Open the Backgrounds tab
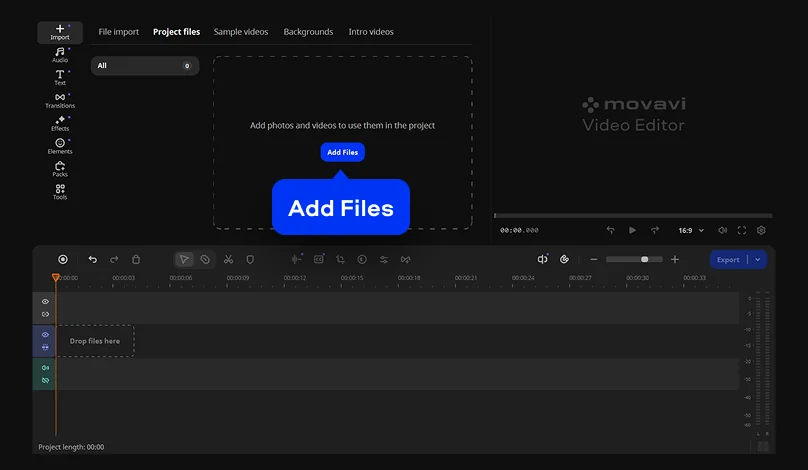Screen dimensions: 808x470 click(308, 32)
